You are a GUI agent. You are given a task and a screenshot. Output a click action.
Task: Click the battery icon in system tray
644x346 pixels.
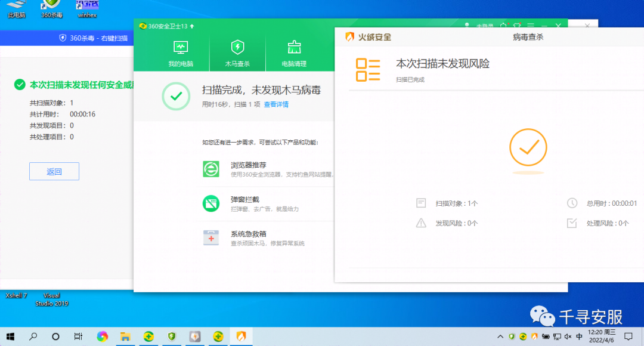[546, 336]
